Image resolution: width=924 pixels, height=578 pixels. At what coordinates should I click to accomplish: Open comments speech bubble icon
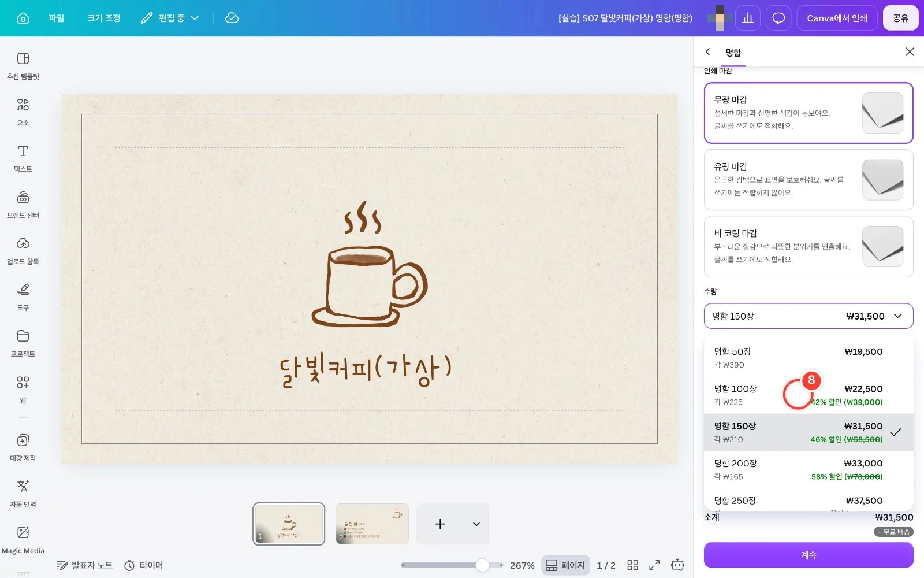[x=778, y=18]
